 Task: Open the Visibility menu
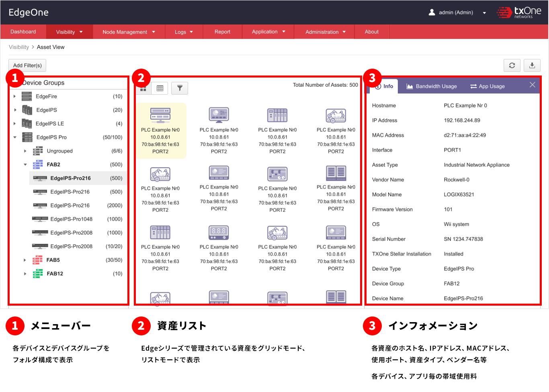pyautogui.click(x=69, y=32)
